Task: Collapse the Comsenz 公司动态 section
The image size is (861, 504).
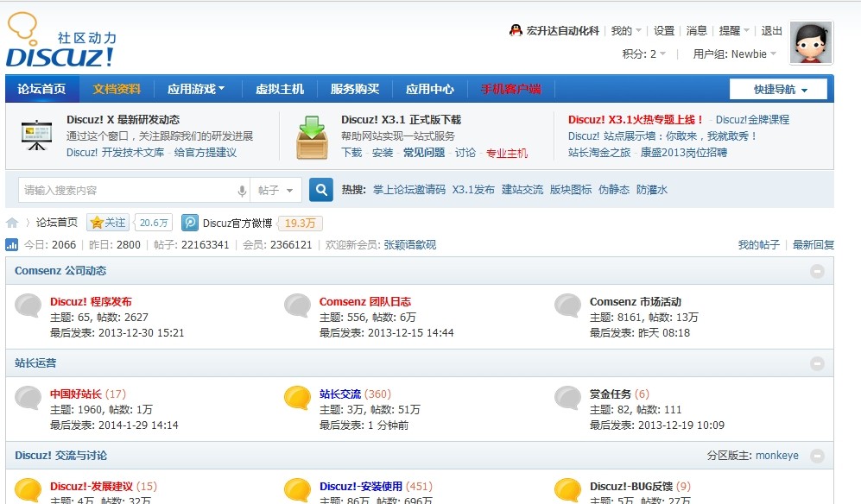Action: (817, 271)
